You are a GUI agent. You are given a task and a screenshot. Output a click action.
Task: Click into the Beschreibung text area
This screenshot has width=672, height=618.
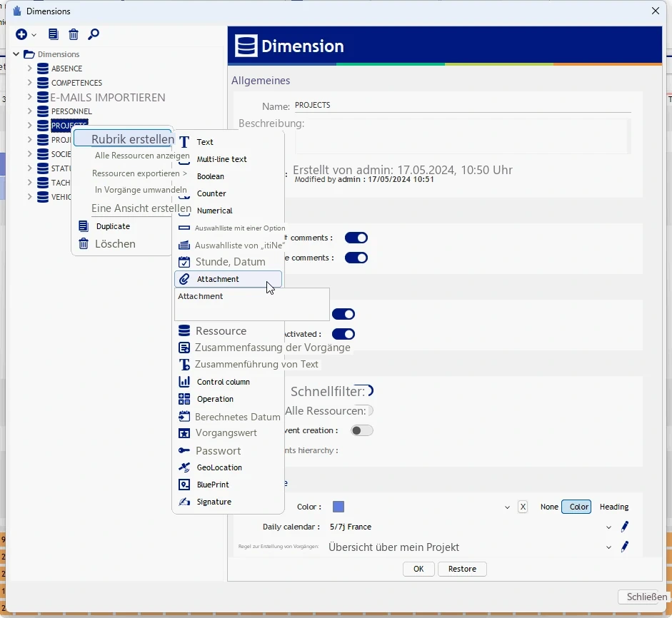click(x=463, y=136)
